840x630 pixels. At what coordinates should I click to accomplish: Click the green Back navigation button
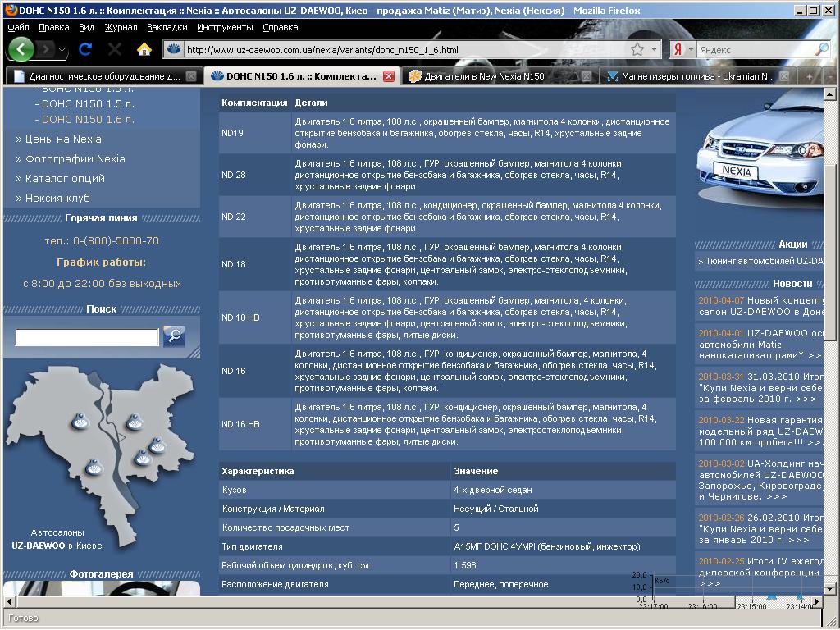point(21,49)
